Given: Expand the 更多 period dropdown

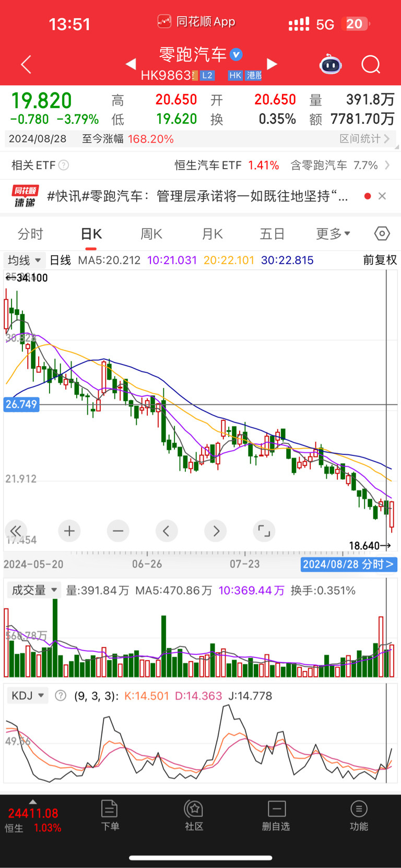Looking at the screenshot, I should coord(333,233).
